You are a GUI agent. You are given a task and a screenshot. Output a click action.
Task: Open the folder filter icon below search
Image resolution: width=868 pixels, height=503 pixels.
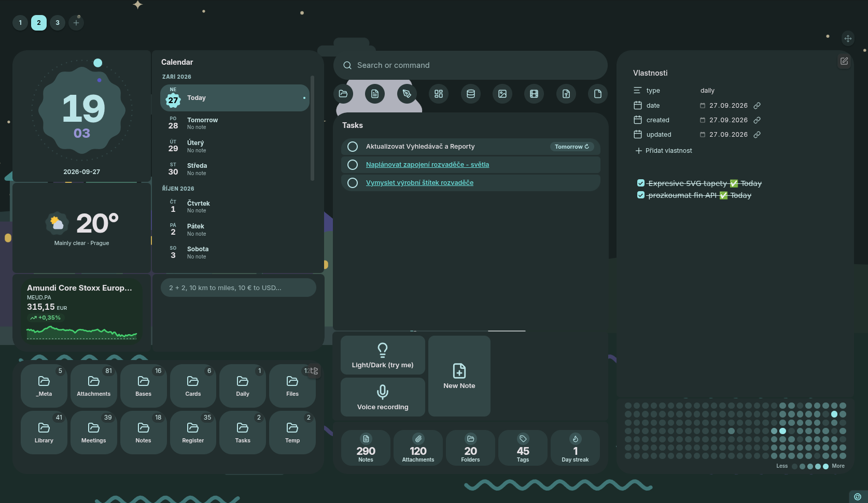tap(343, 94)
